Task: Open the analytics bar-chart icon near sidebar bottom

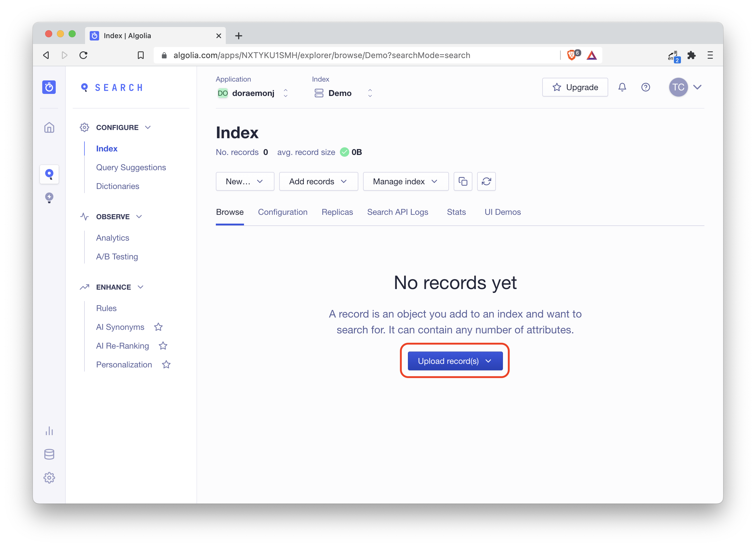Action: coord(49,430)
